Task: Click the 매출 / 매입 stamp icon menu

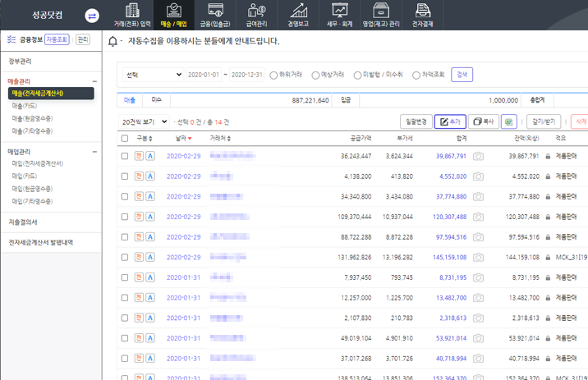Action: [173, 15]
